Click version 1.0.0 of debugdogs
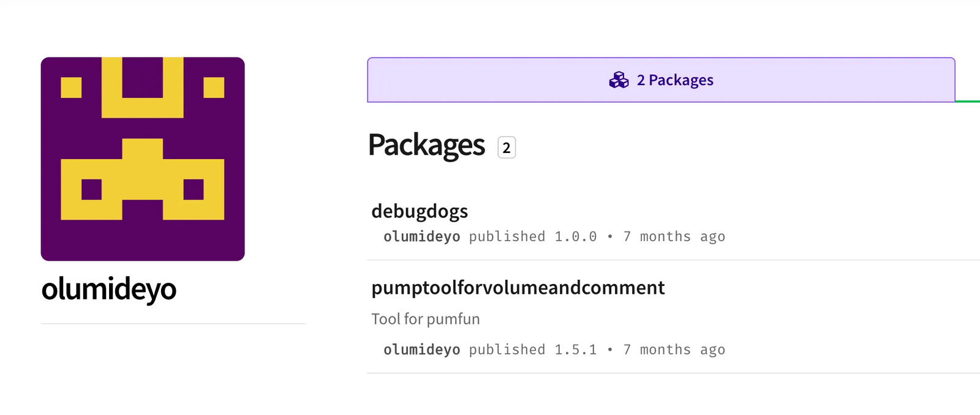This screenshot has width=980, height=415. (576, 237)
